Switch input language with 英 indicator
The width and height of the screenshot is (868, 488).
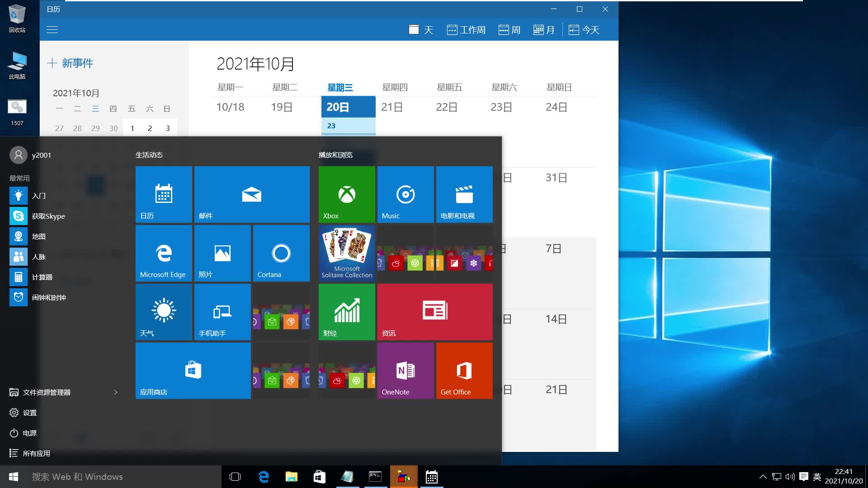[817, 477]
